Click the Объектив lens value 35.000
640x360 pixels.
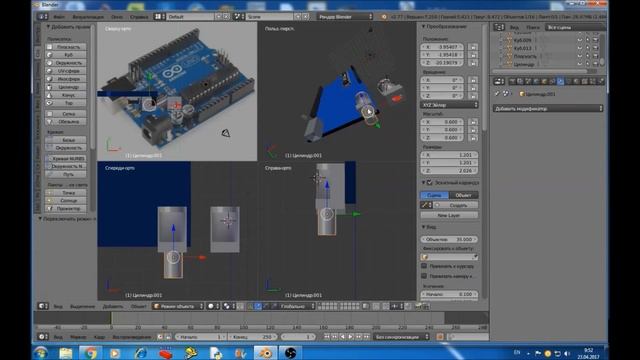(449, 239)
